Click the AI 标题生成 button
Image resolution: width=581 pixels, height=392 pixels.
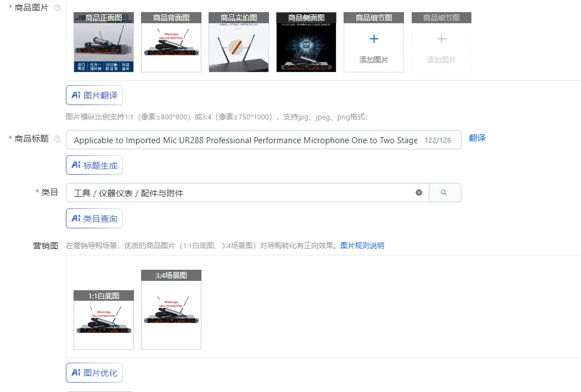[94, 165]
